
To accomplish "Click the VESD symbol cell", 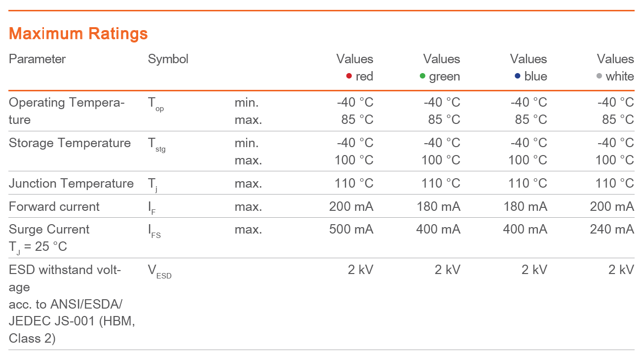I will click(x=160, y=272).
